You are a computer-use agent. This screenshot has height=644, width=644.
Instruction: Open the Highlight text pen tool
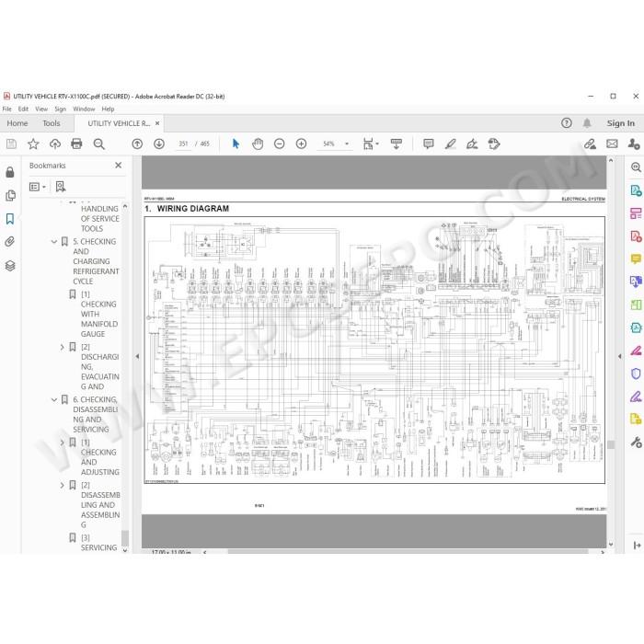451,144
